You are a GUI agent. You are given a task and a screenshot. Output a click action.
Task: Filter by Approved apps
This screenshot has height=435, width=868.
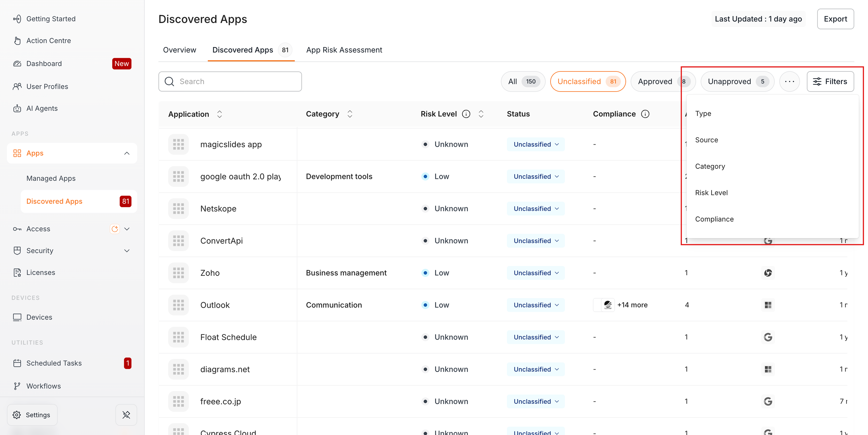pos(663,82)
